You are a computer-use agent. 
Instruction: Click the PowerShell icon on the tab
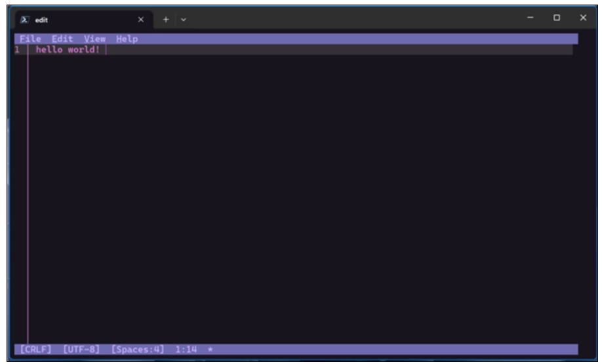(24, 20)
